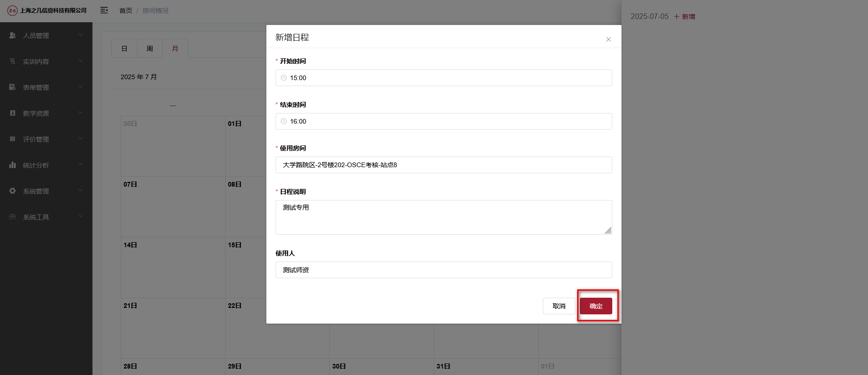Click the 使用人 input field
Viewport: 868px width, 375px height.
[444, 270]
